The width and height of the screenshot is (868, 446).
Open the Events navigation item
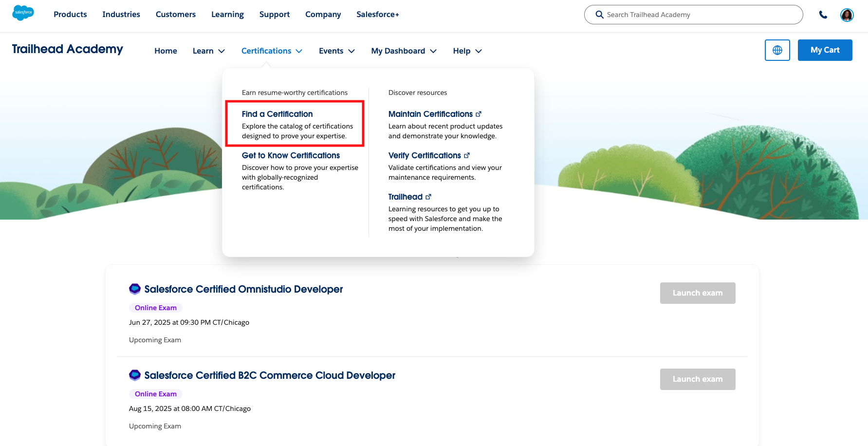pyautogui.click(x=331, y=51)
